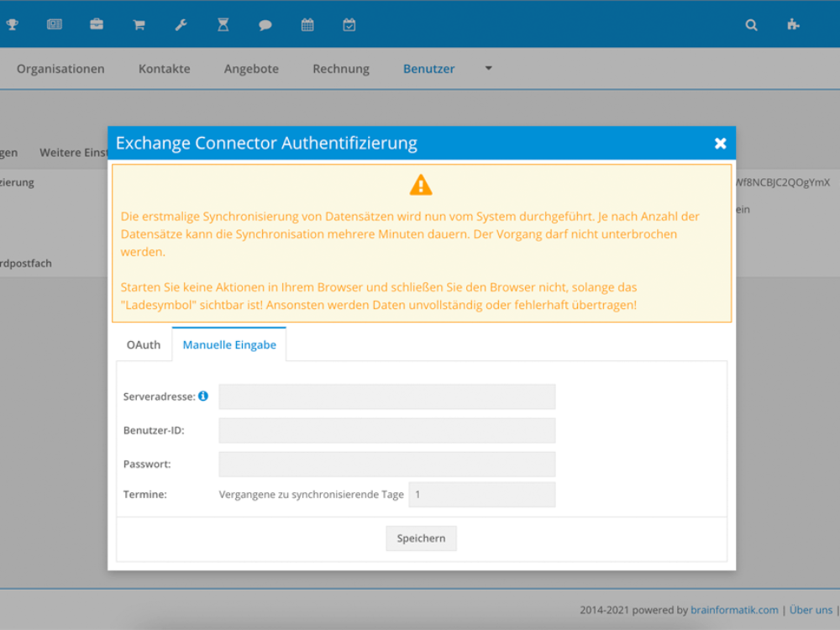Click into the Serveradresse input field
Image resolution: width=840 pixels, height=630 pixels.
386,396
